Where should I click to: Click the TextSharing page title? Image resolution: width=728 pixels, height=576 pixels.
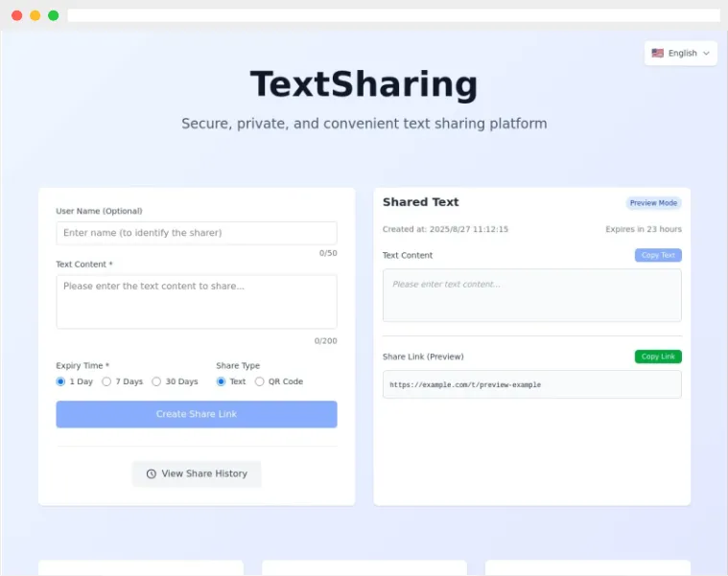click(x=364, y=85)
